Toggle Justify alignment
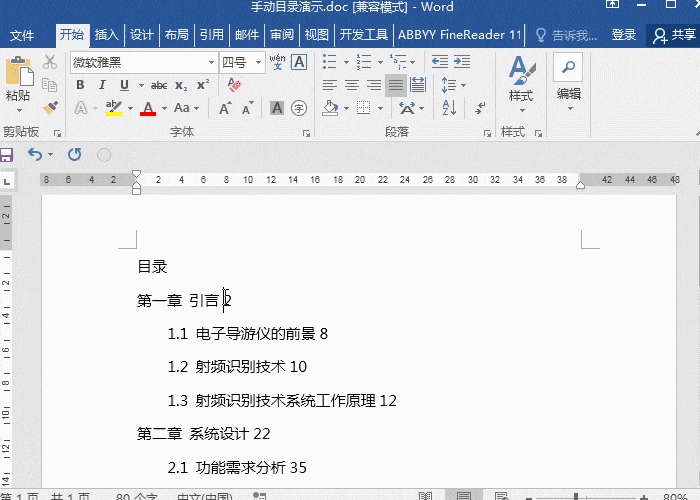The height and width of the screenshot is (500, 700). pyautogui.click(x=396, y=85)
